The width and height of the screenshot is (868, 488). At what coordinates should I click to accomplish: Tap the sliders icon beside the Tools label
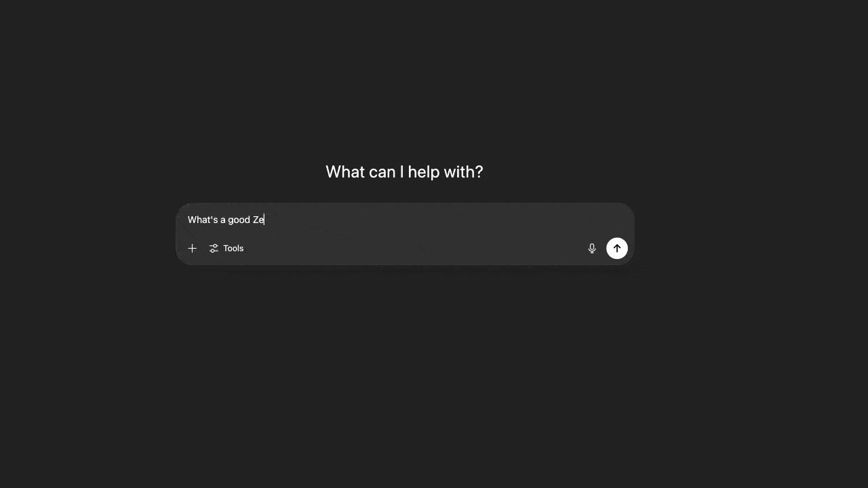pyautogui.click(x=214, y=249)
